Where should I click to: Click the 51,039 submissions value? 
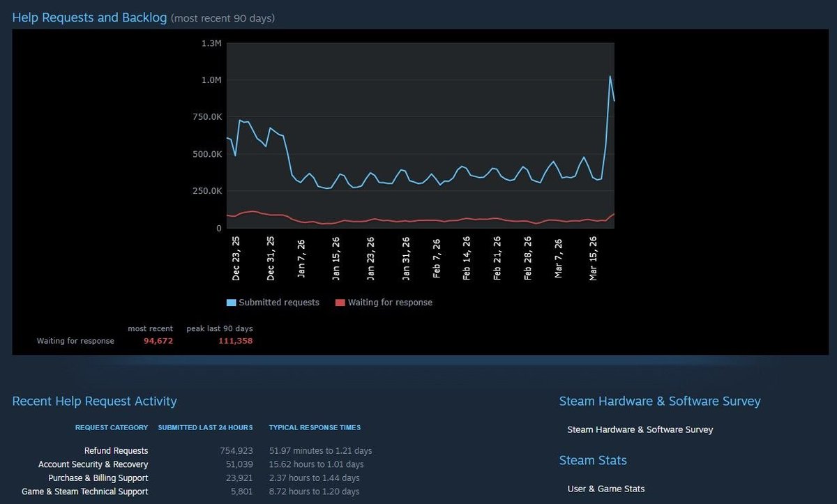(239, 464)
